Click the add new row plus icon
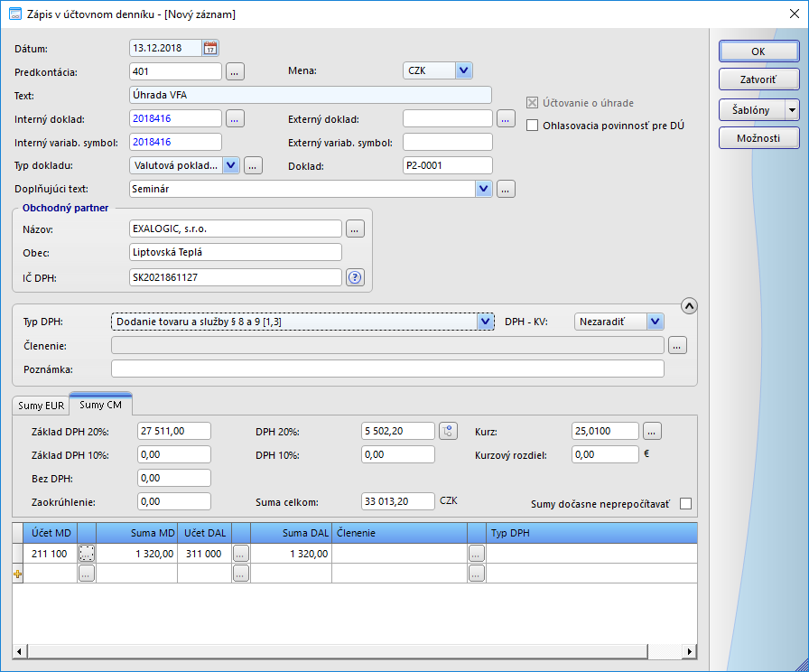The image size is (809, 672). [17, 574]
